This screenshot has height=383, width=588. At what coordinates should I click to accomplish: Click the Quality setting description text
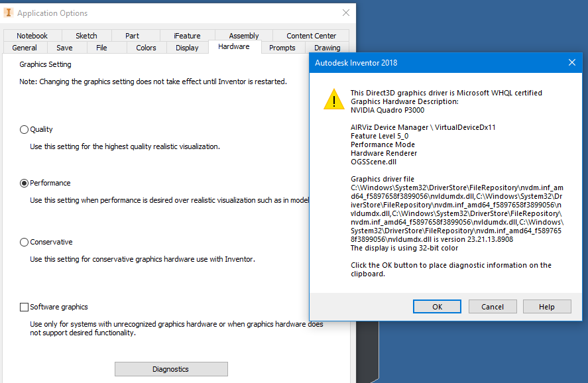pyautogui.click(x=125, y=146)
